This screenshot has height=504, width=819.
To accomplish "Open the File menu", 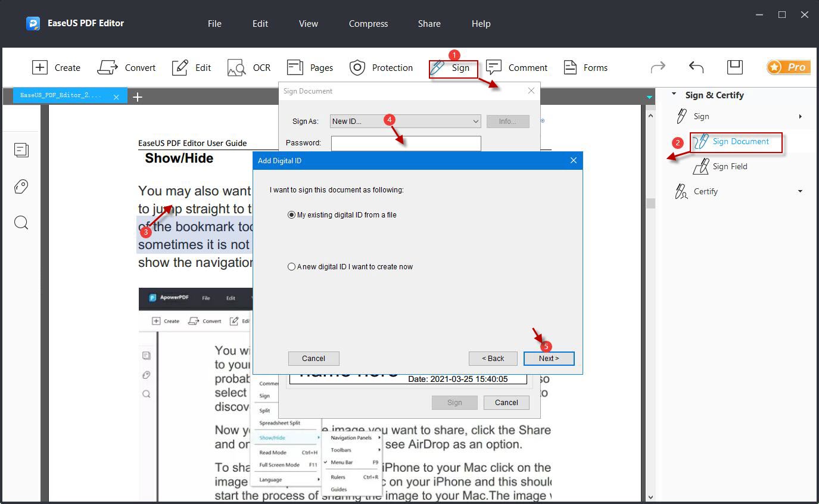I will click(214, 24).
